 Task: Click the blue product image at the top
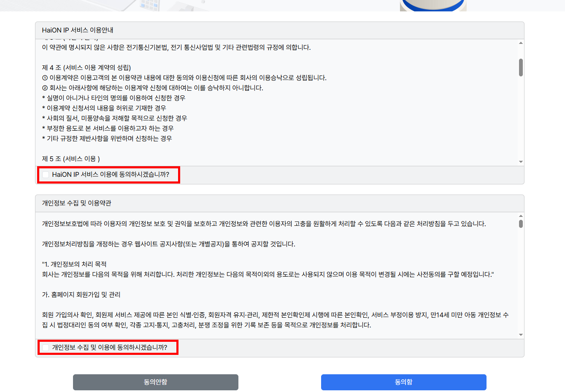[x=433, y=5]
